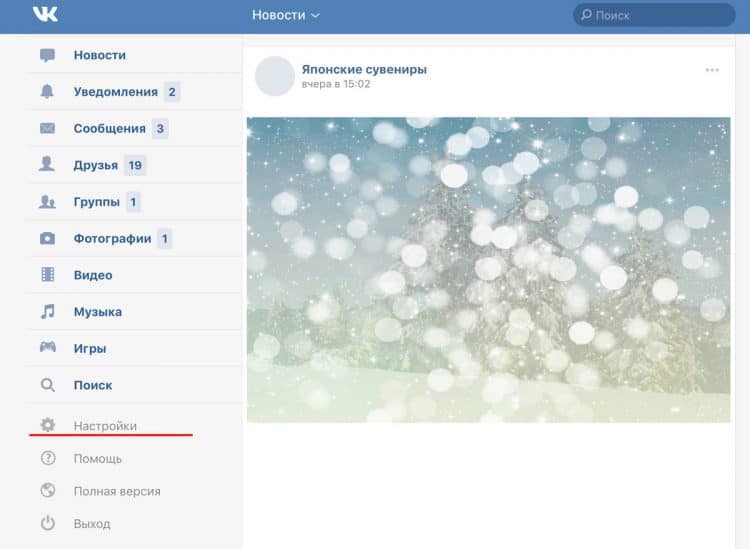The image size is (750, 549).
Task: Click Японские сувениры avatar
Action: click(275, 76)
